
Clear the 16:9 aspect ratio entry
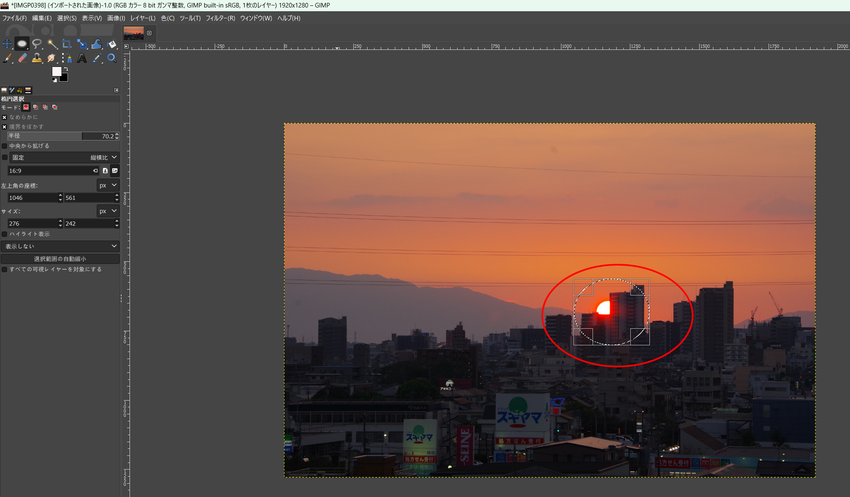click(95, 171)
